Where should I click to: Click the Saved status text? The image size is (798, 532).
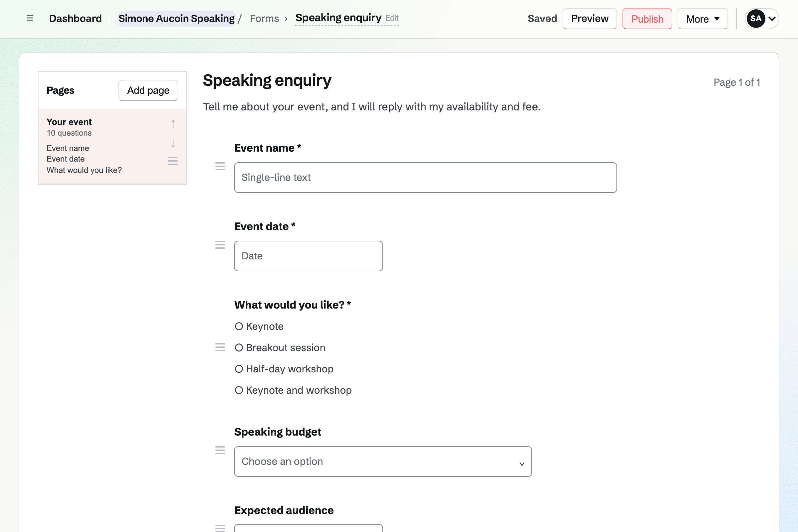pos(542,18)
